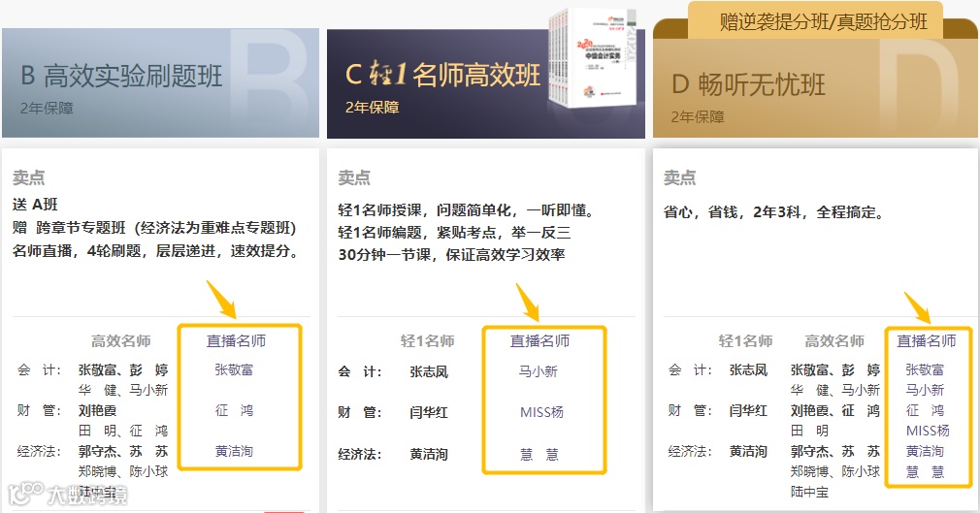
Task: Click the textbook image in C banner
Action: [593, 57]
